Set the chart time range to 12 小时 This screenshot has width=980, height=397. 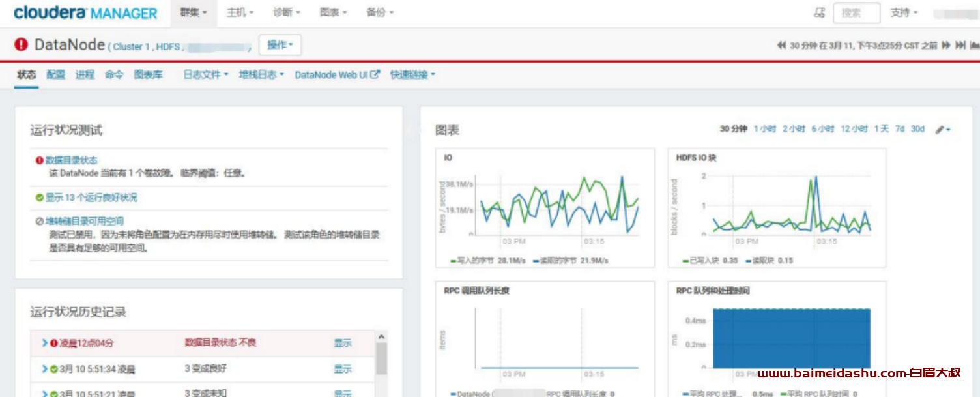[x=854, y=129]
